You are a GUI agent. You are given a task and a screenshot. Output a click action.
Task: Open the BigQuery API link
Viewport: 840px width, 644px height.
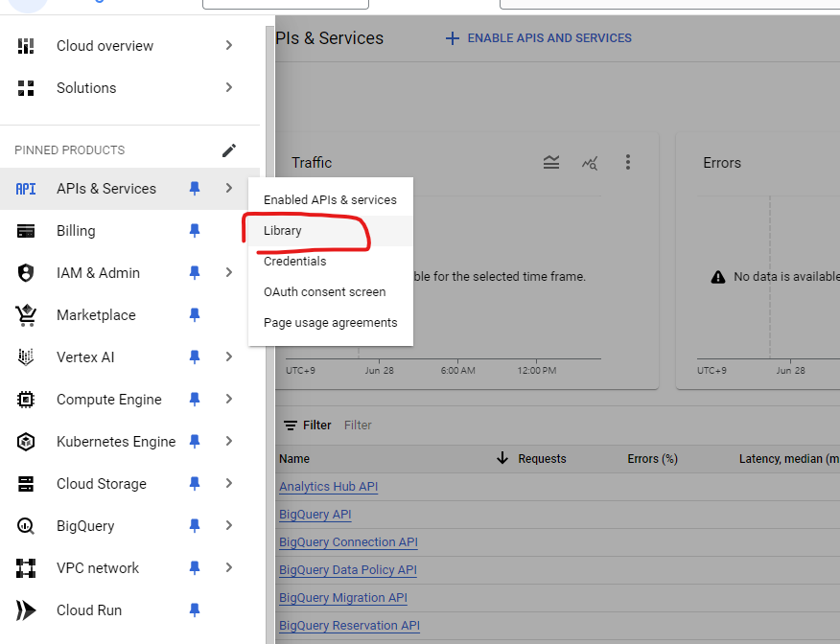coord(315,515)
